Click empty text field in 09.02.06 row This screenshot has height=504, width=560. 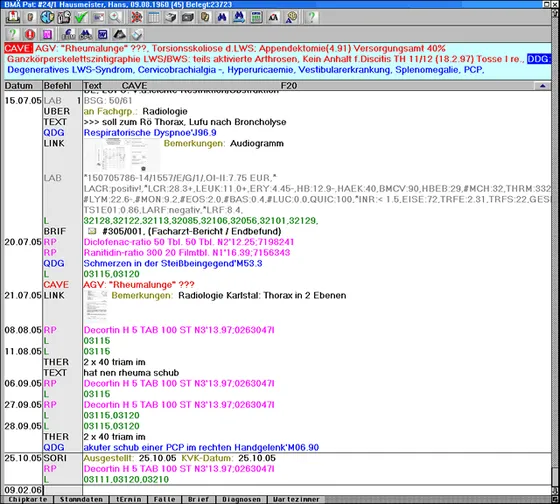click(317, 490)
